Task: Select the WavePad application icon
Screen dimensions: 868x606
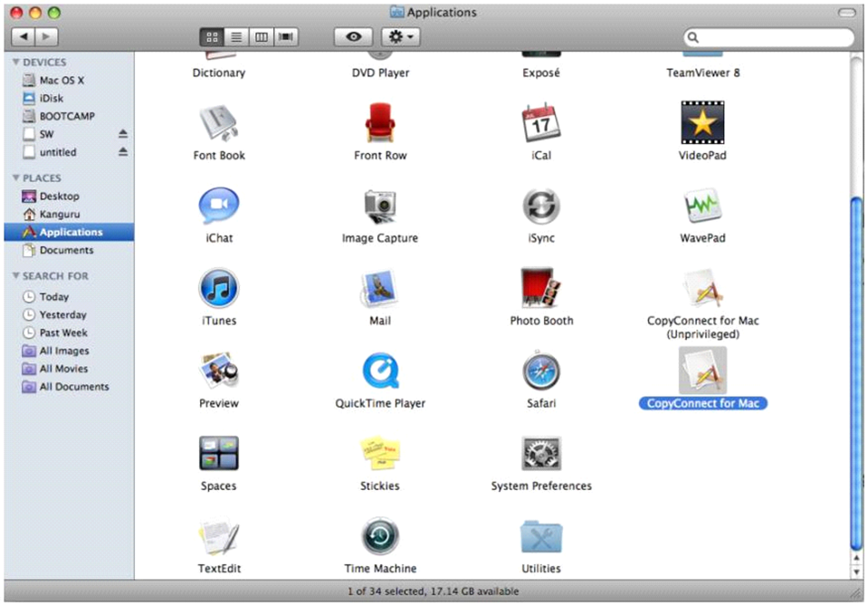Action: [702, 206]
